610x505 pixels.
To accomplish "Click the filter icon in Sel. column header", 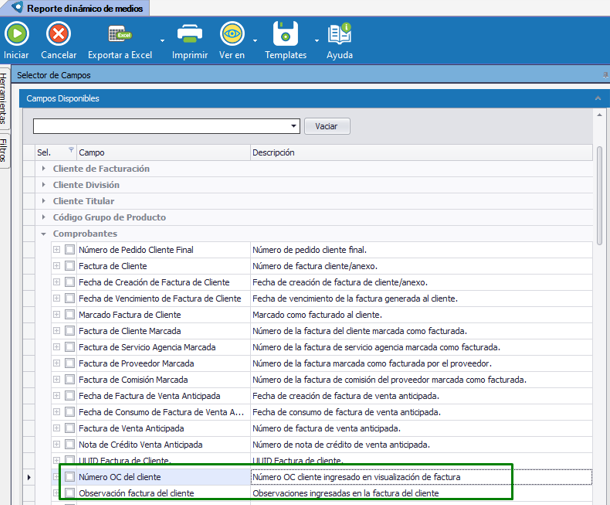I will point(71,152).
